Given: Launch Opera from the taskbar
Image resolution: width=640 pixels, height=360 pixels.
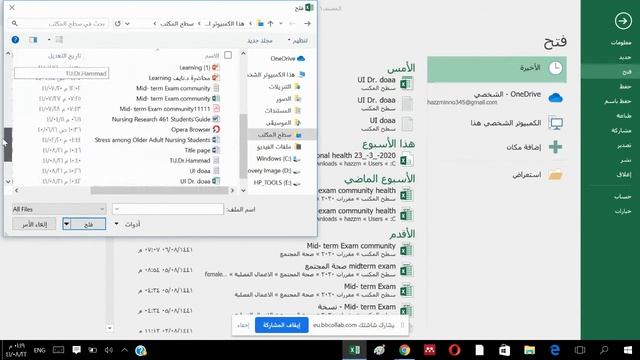Looking at the screenshot, I should point(454,350).
